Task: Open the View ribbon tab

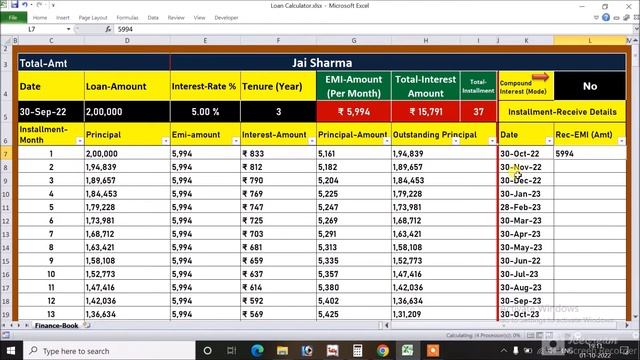Action: click(x=200, y=18)
